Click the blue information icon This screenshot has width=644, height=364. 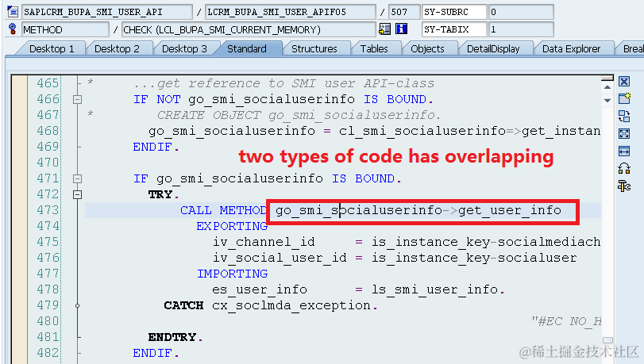coord(401,29)
